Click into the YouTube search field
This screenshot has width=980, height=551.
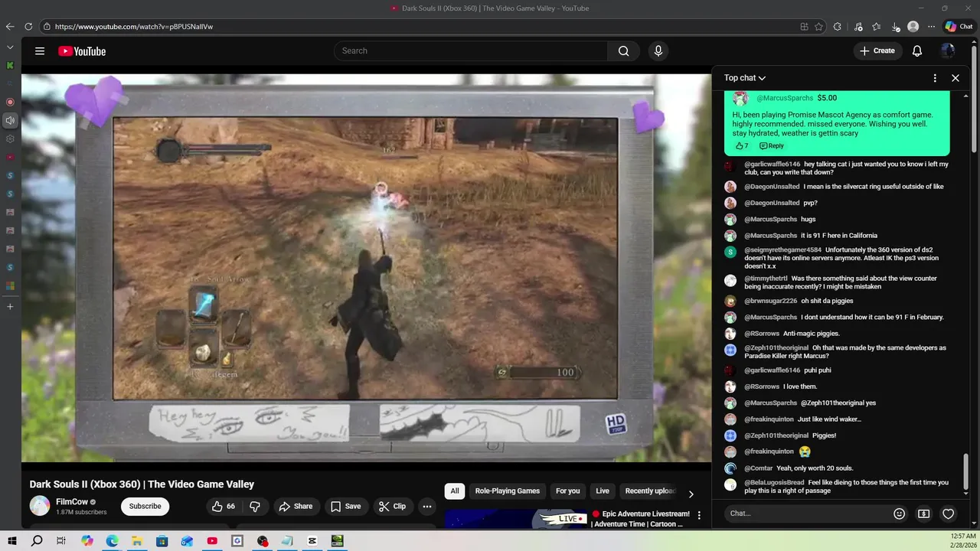click(471, 51)
